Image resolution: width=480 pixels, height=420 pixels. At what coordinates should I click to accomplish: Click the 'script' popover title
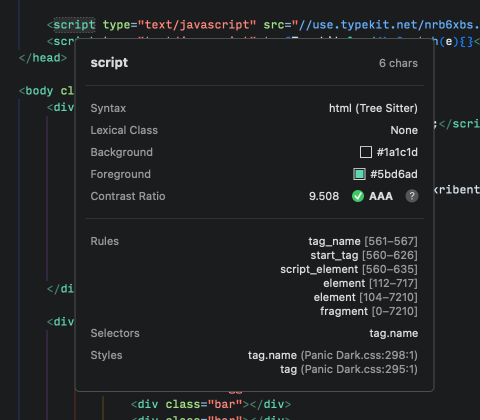(109, 63)
